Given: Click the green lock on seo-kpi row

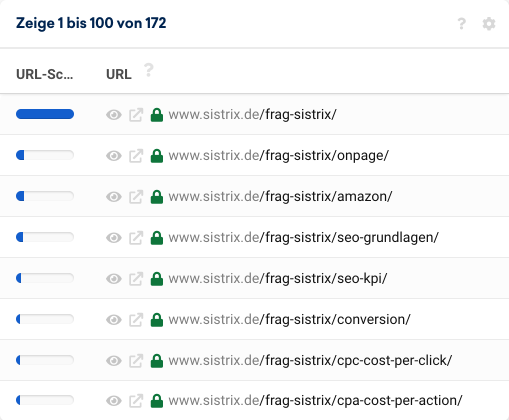Looking at the screenshot, I should 157,278.
